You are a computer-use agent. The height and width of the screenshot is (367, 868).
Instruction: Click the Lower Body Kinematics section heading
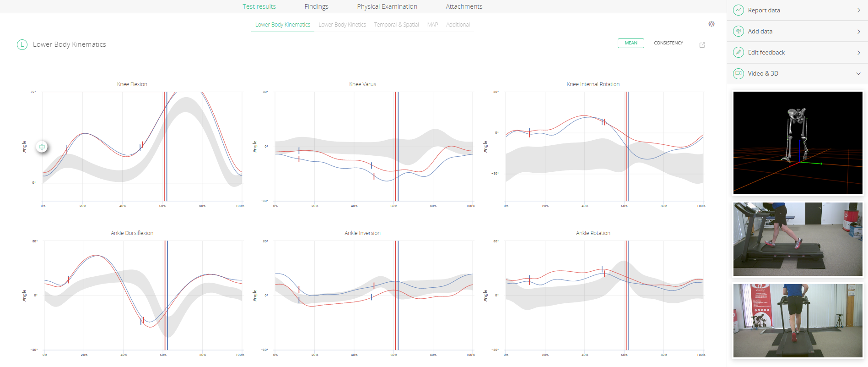[x=70, y=44]
